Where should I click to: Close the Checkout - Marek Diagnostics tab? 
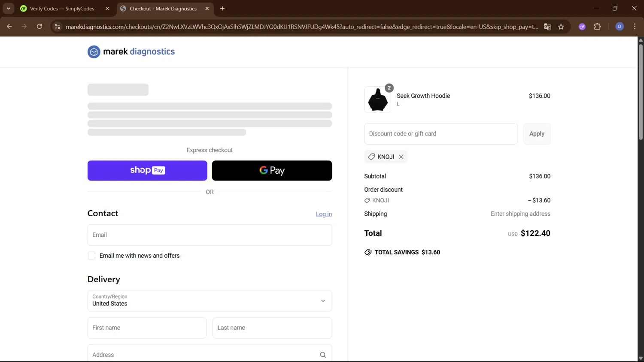(207, 9)
